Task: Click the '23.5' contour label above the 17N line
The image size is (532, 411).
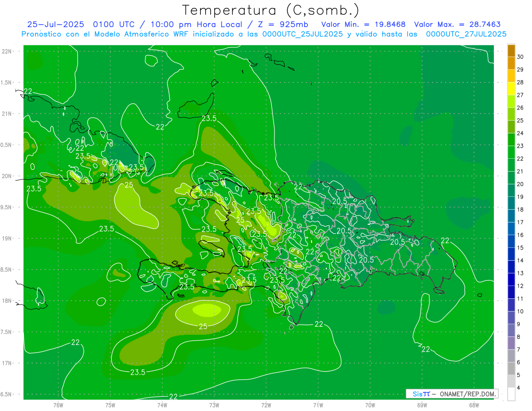Action: pos(138,372)
